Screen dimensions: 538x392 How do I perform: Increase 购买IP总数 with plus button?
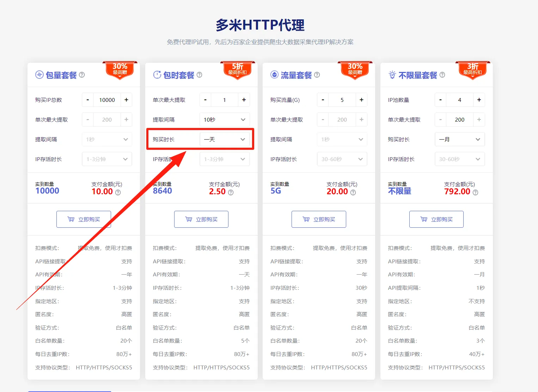[x=126, y=100]
